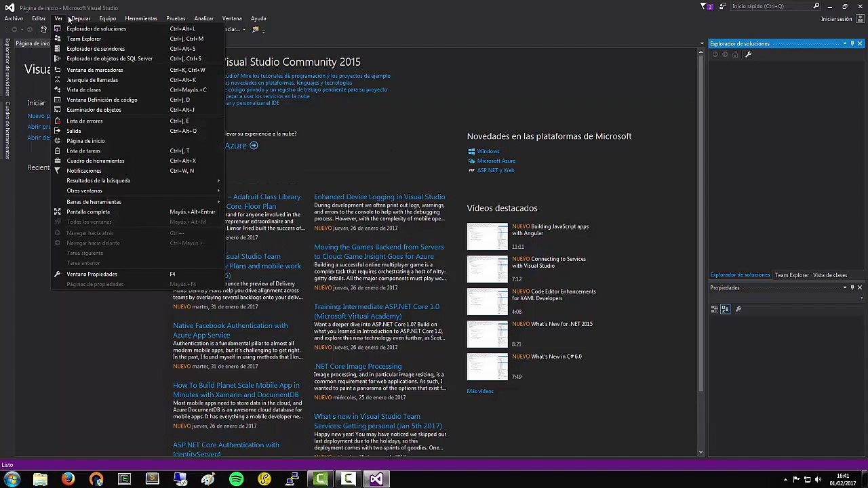The height and width of the screenshot is (488, 868).
Task: Open the Windows platform link
Action: tap(488, 151)
